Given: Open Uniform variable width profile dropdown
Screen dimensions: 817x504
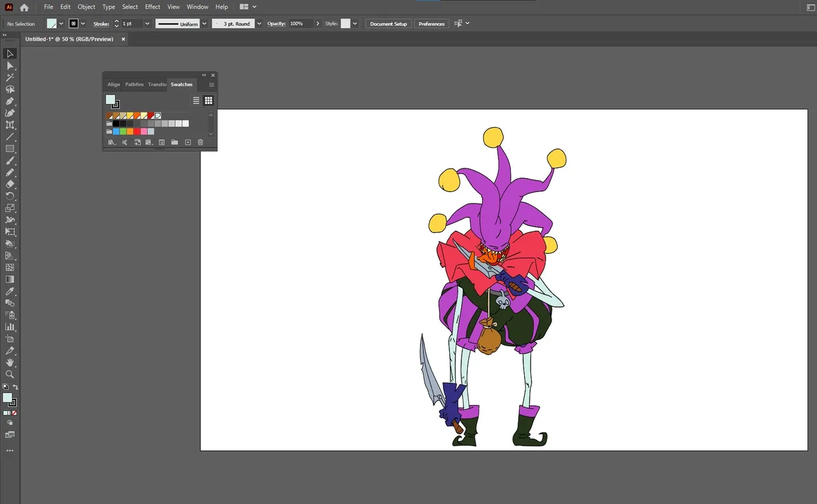Looking at the screenshot, I should (204, 24).
